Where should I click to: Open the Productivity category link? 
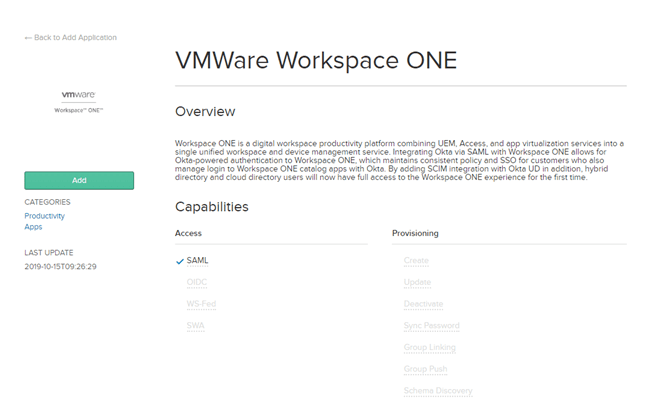point(45,216)
